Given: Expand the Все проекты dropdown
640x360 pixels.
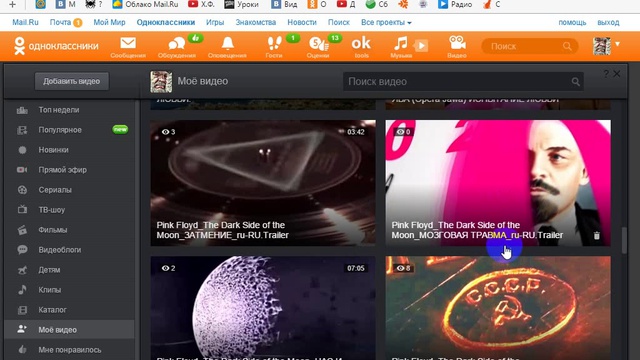Looking at the screenshot, I should (386, 22).
